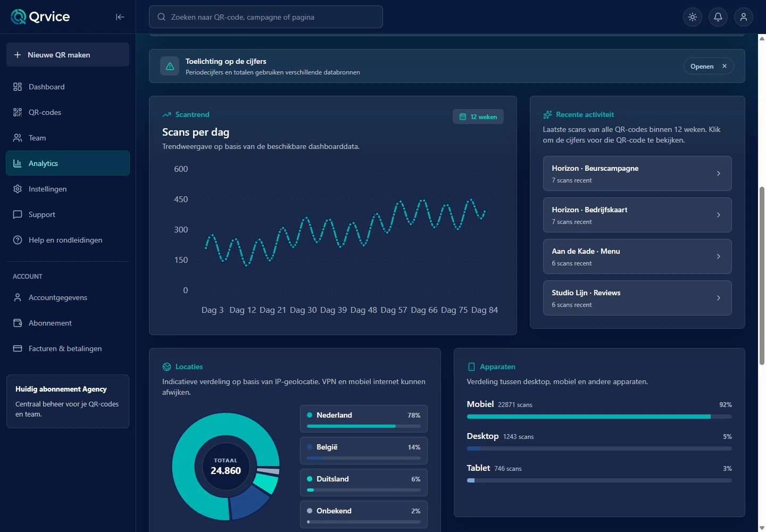Click the search field for QR-codes

[x=266, y=17]
